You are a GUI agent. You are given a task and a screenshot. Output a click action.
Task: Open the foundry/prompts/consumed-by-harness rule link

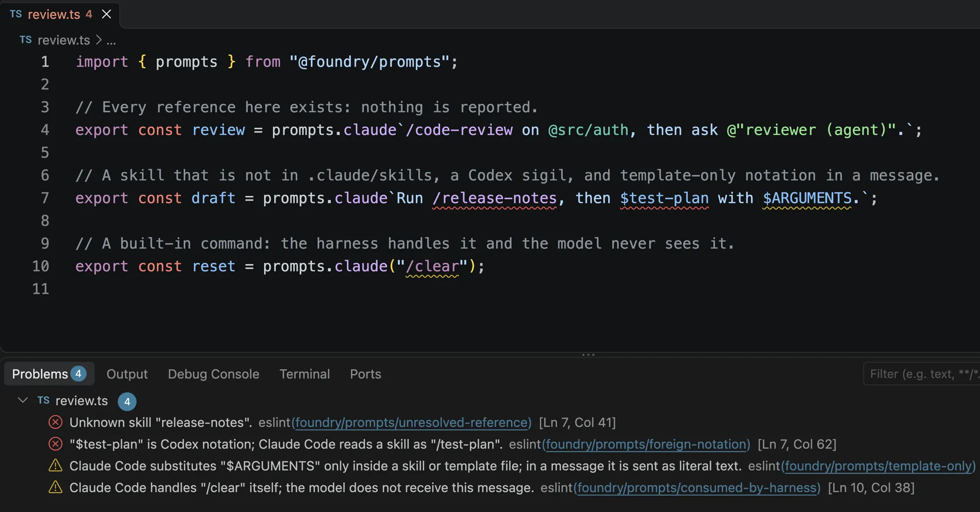pos(697,488)
